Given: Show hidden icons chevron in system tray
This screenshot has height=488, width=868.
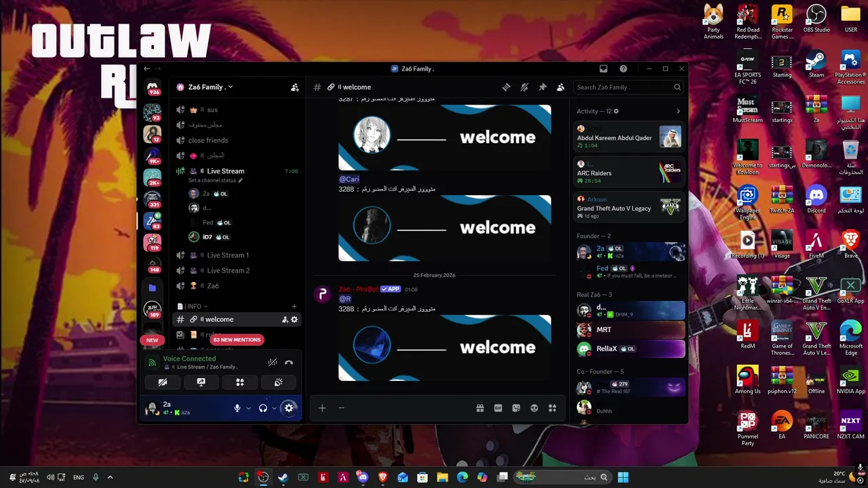Looking at the screenshot, I should point(110,477).
